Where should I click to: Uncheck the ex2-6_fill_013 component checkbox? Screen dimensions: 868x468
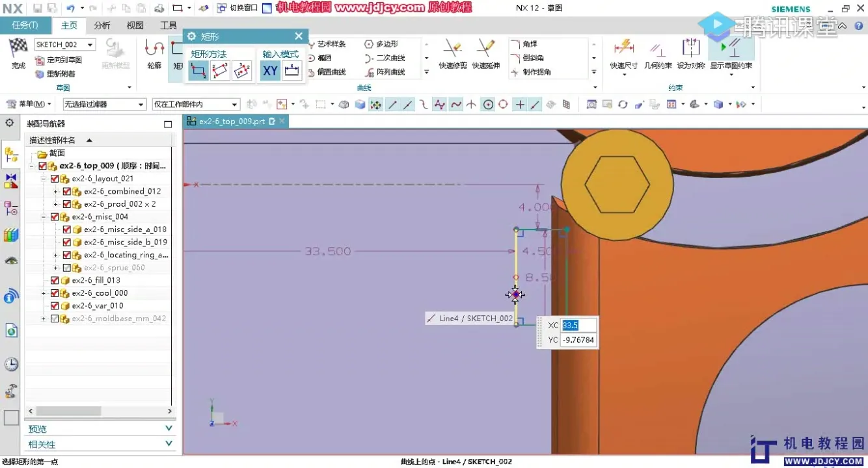click(55, 280)
